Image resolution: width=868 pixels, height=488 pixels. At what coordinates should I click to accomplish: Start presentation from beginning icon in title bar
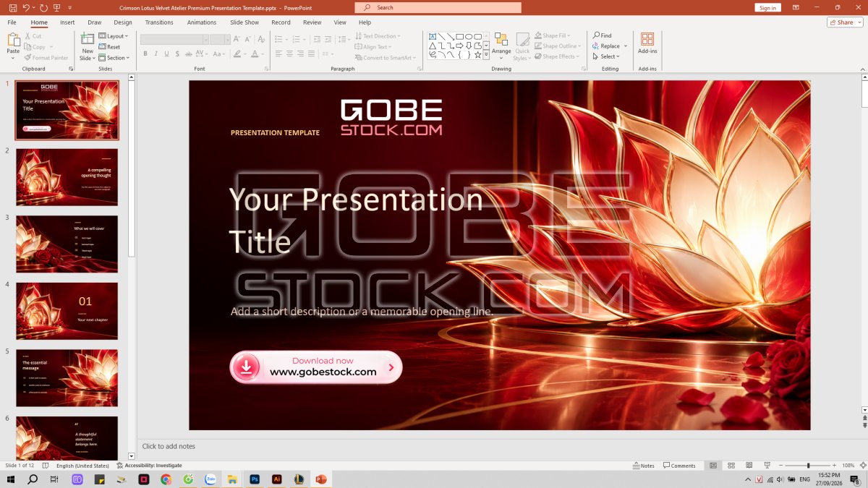tap(57, 7)
